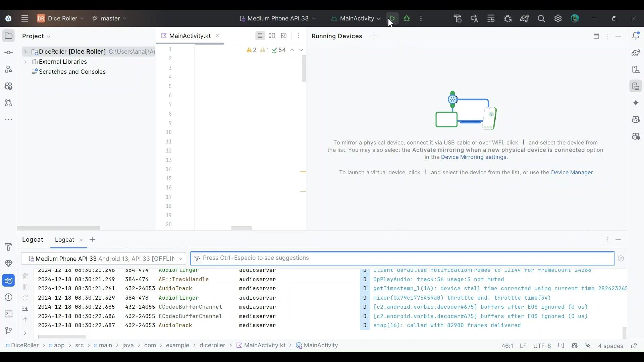Image resolution: width=644 pixels, height=362 pixels.
Task: Open the Device Manager link
Action: click(x=572, y=173)
